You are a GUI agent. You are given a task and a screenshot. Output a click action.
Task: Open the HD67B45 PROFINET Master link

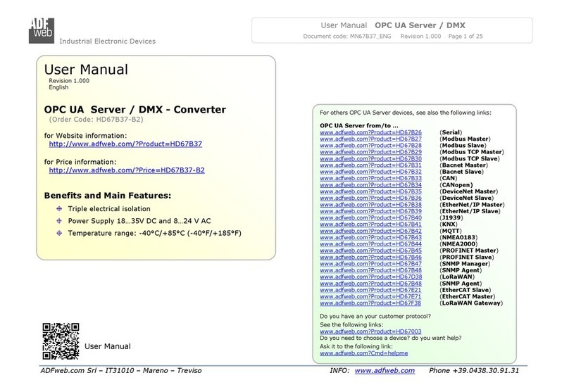tap(370, 251)
